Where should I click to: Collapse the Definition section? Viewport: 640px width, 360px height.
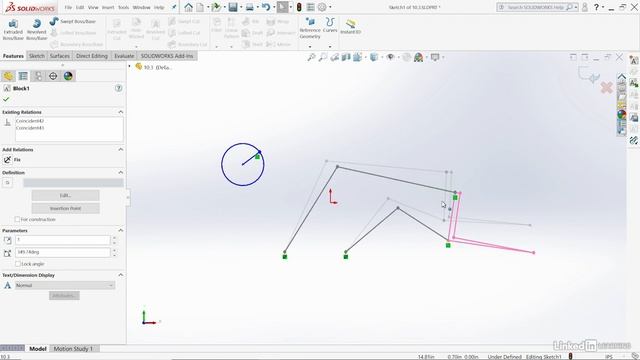120,172
